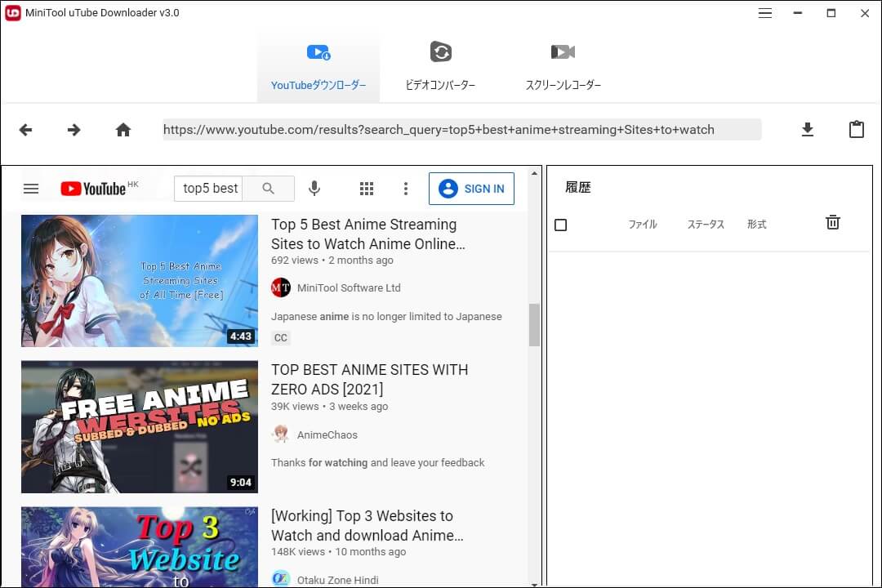
Task: Click the ファイル column header
Action: coord(643,225)
